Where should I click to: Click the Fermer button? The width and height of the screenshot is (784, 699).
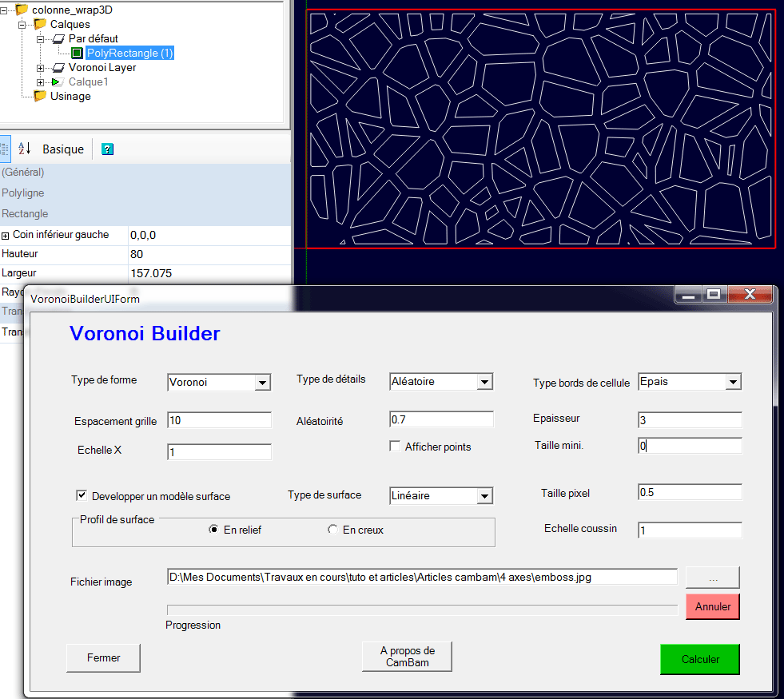point(104,658)
